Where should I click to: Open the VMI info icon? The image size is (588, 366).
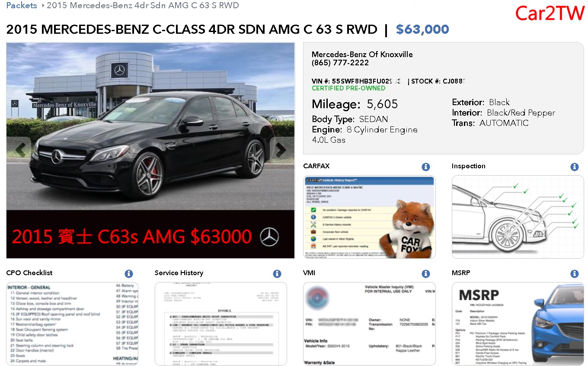tap(426, 274)
